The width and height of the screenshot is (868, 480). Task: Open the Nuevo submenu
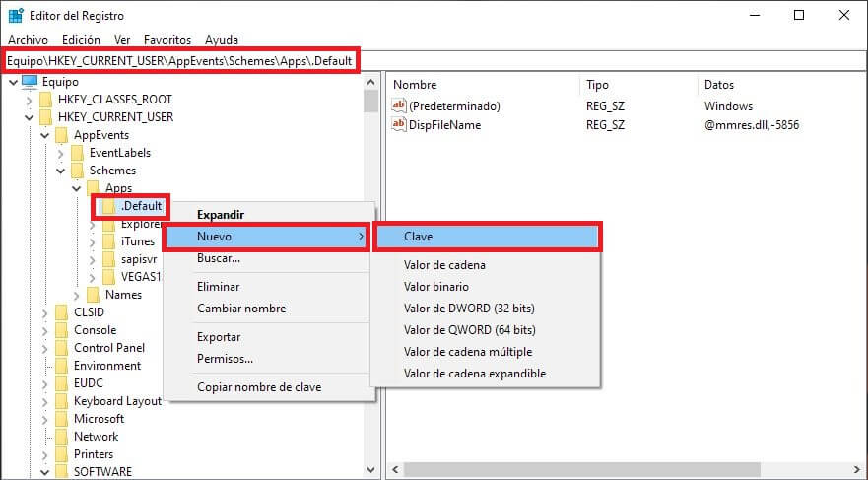click(267, 237)
